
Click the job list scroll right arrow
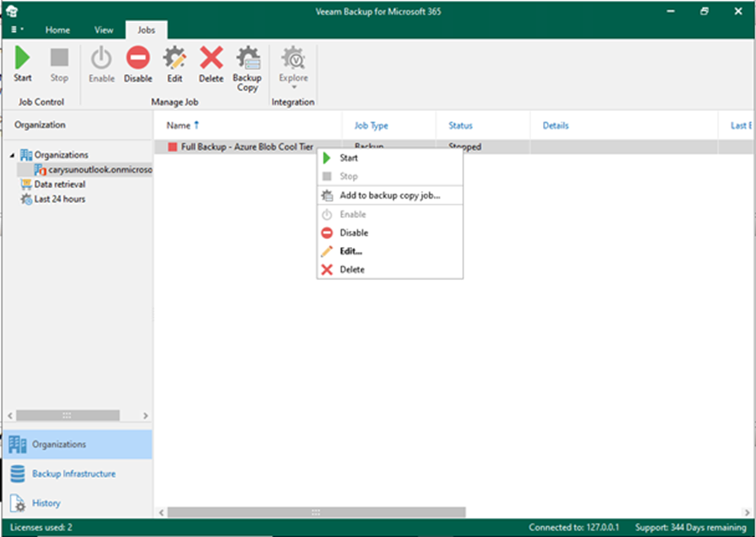click(x=747, y=512)
